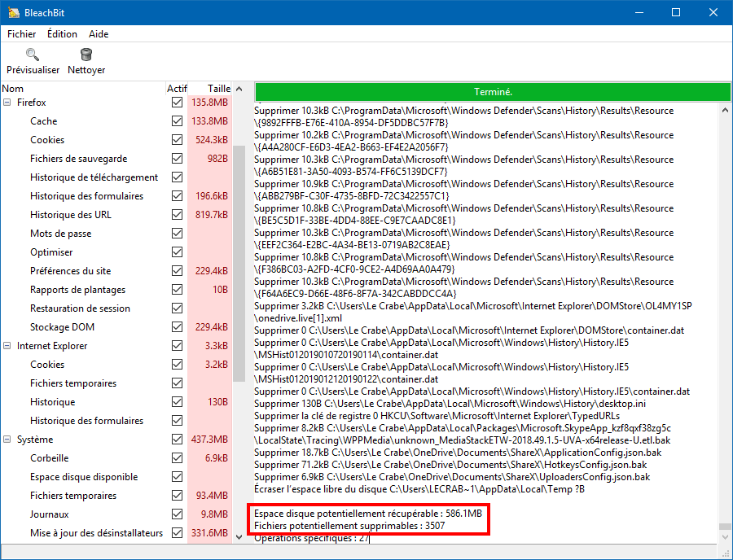Toggle Fichiers de sauvegarde checkbox

click(x=178, y=159)
